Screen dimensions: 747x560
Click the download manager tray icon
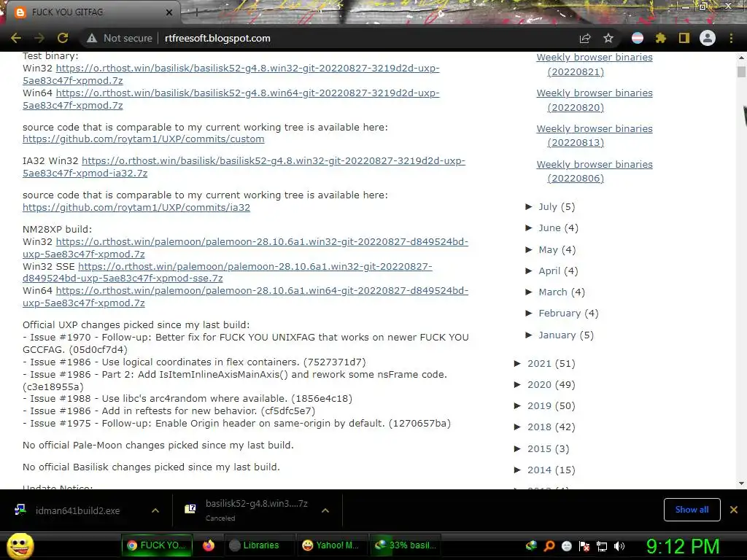[531, 546]
